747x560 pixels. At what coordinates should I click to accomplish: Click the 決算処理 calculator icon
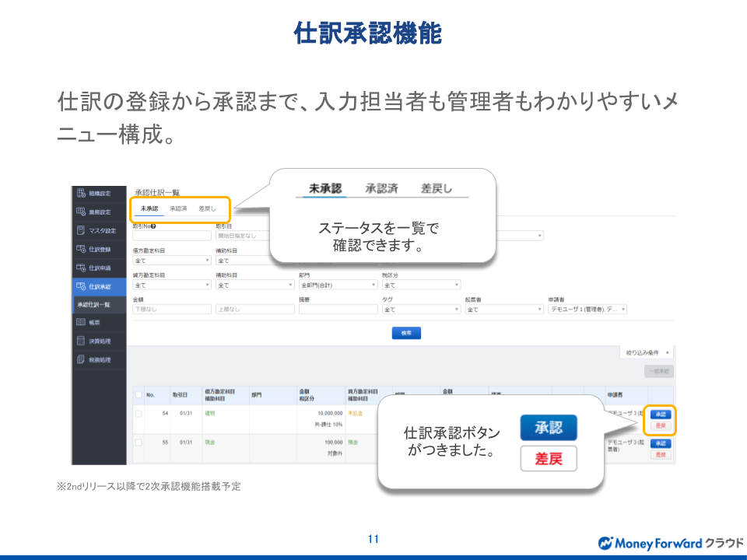point(80,341)
